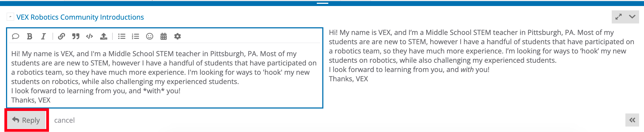This screenshot has height=132, width=644.
Task: Insert preformatted code block
Action: [x=89, y=36]
